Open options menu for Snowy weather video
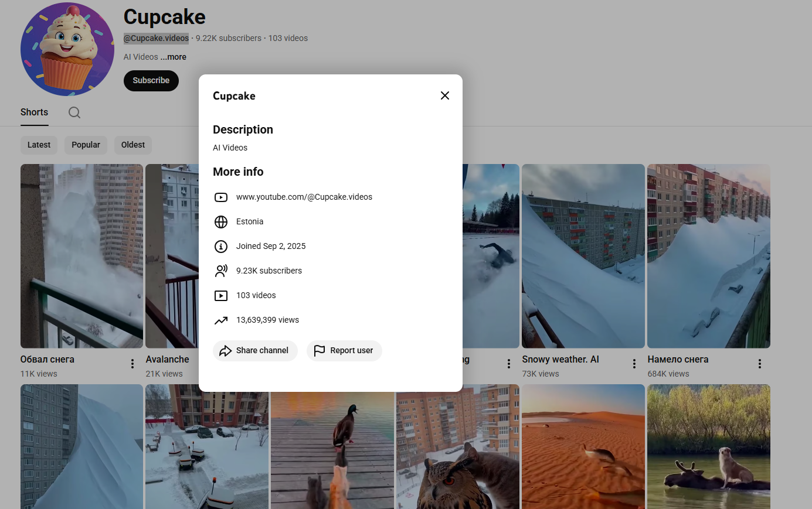Screen dimensions: 812x509 [634, 364]
